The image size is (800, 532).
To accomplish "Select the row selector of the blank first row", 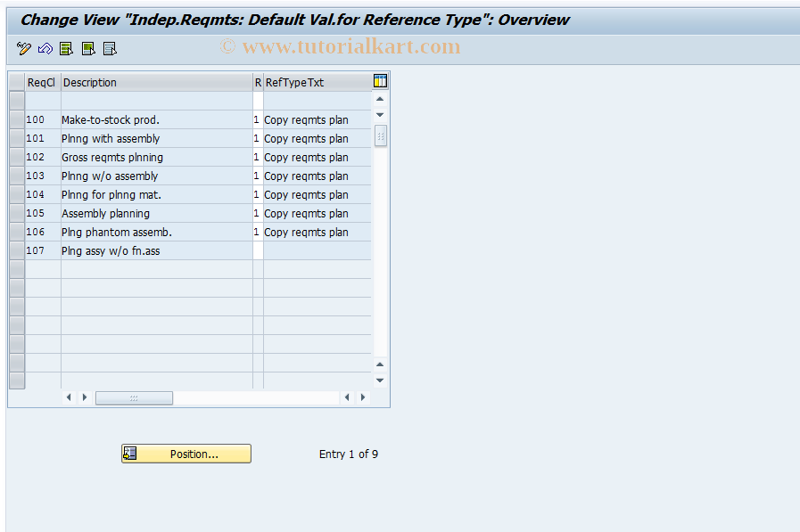I will coord(17,101).
